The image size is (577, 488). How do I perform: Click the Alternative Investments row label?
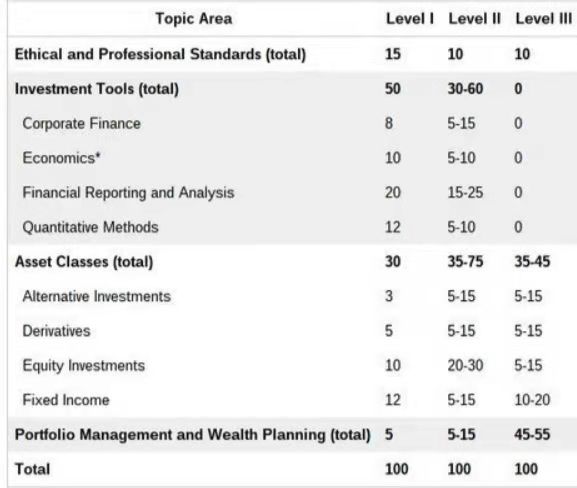point(97,297)
